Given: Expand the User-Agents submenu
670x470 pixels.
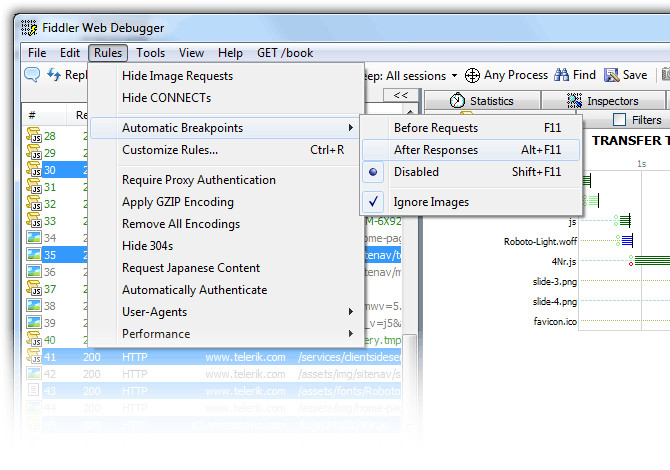Looking at the screenshot, I should pyautogui.click(x=226, y=312).
